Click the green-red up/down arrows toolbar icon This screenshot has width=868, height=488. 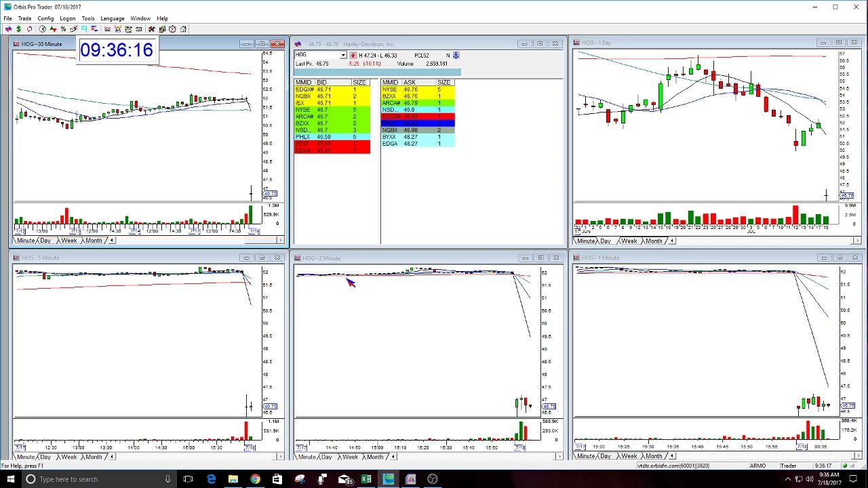[53, 29]
